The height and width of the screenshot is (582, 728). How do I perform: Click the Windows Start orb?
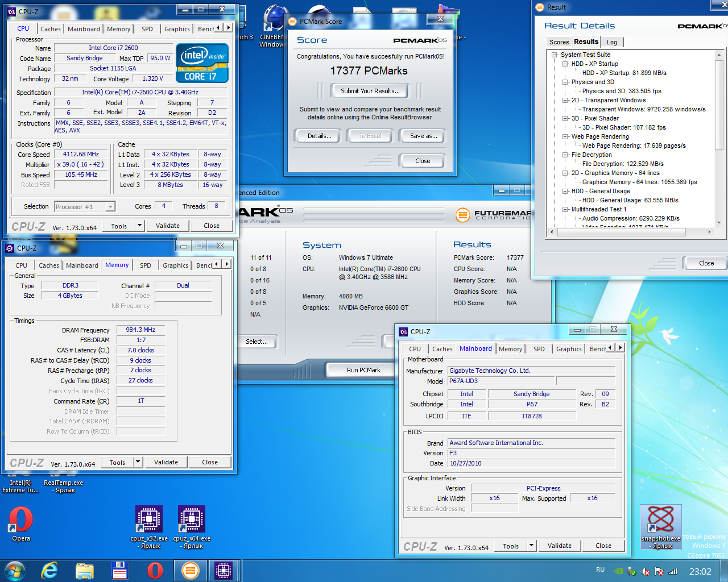pos(14,571)
